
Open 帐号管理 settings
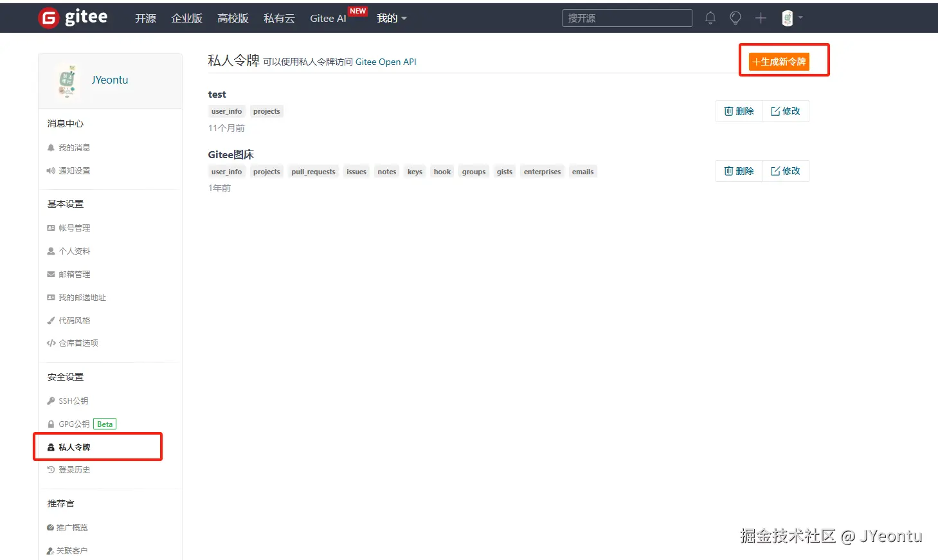coord(68,228)
